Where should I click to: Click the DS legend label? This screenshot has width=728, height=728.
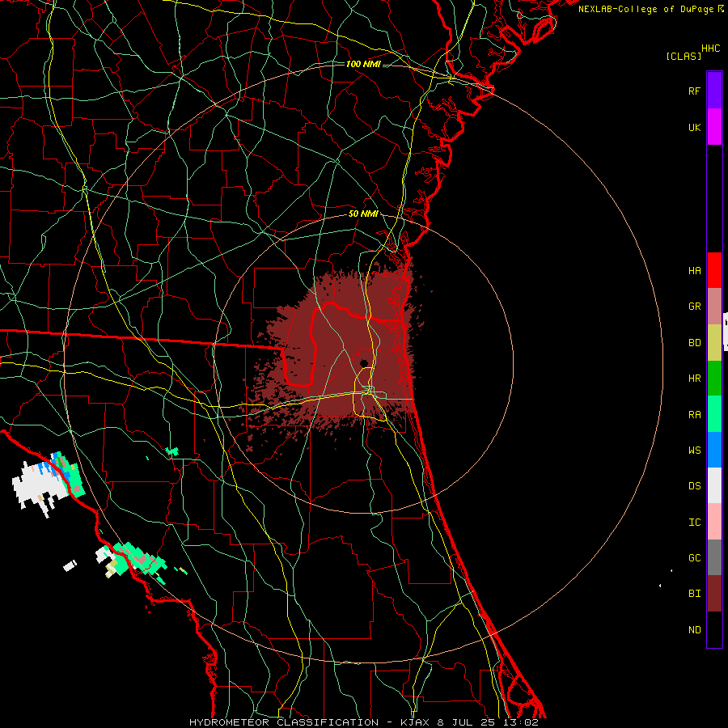[695, 486]
